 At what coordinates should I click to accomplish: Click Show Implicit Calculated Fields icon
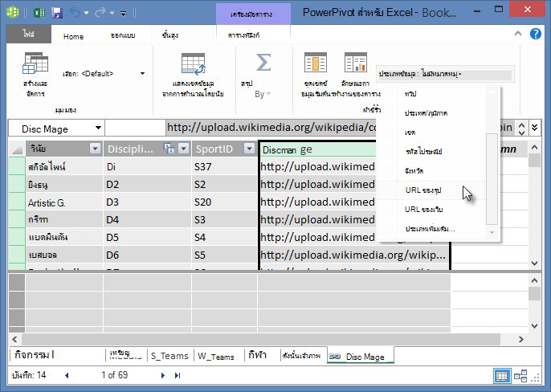pos(193,64)
